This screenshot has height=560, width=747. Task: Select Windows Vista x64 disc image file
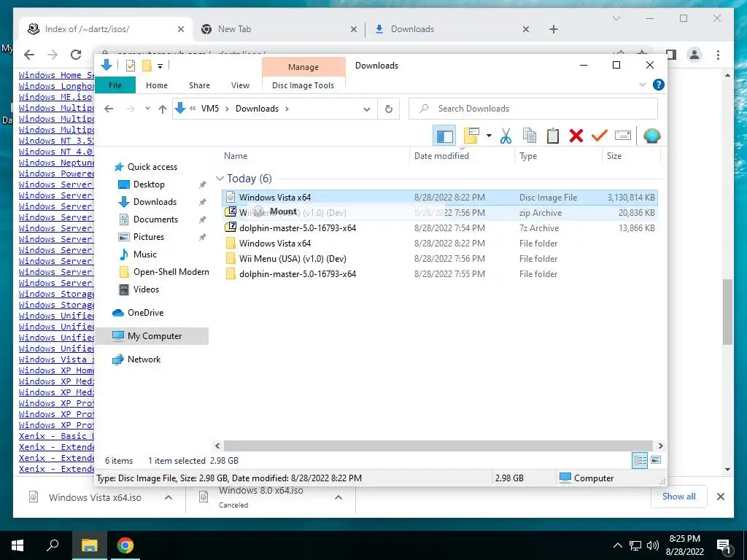point(439,197)
